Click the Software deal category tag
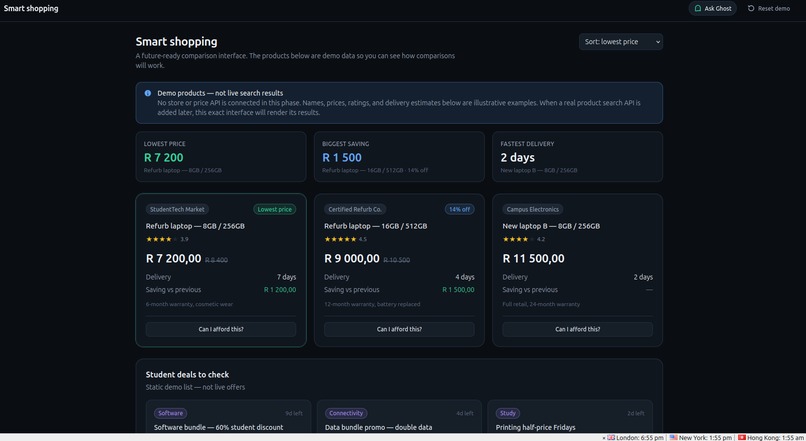 [x=170, y=413]
